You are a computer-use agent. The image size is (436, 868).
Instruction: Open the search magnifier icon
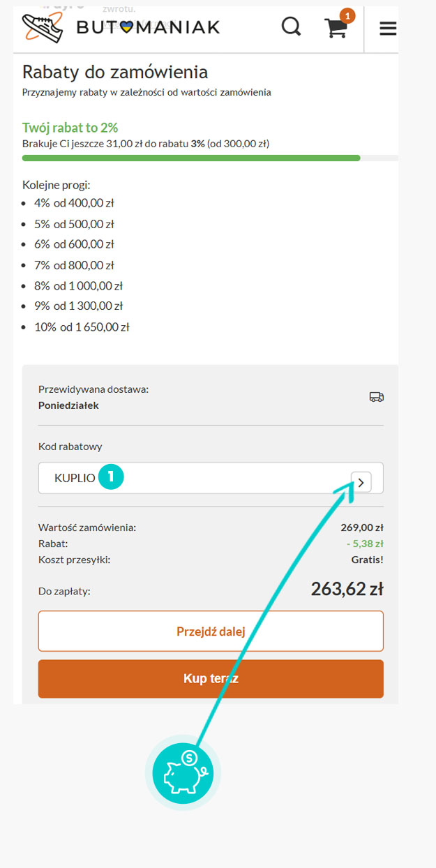coord(291,27)
